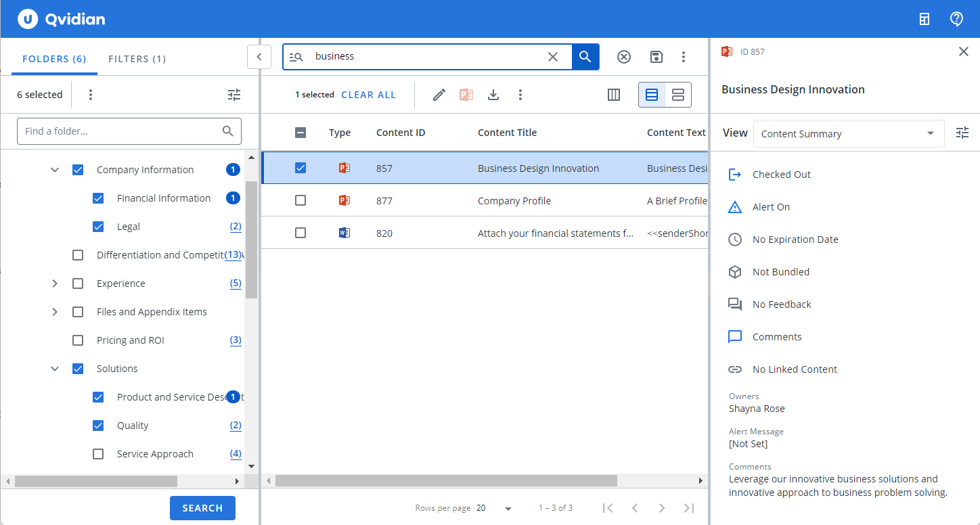Check the Pricing and ROI folder
980x525 pixels.
pos(78,340)
